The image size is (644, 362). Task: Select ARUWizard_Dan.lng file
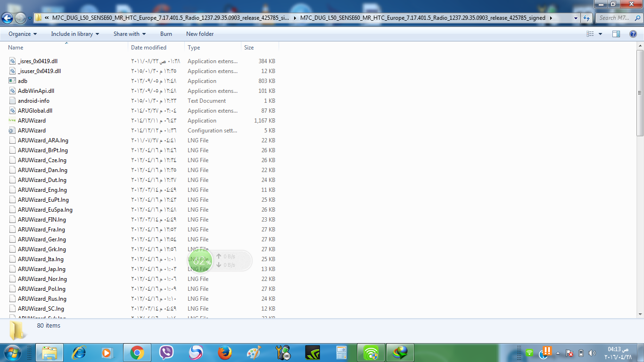42,170
